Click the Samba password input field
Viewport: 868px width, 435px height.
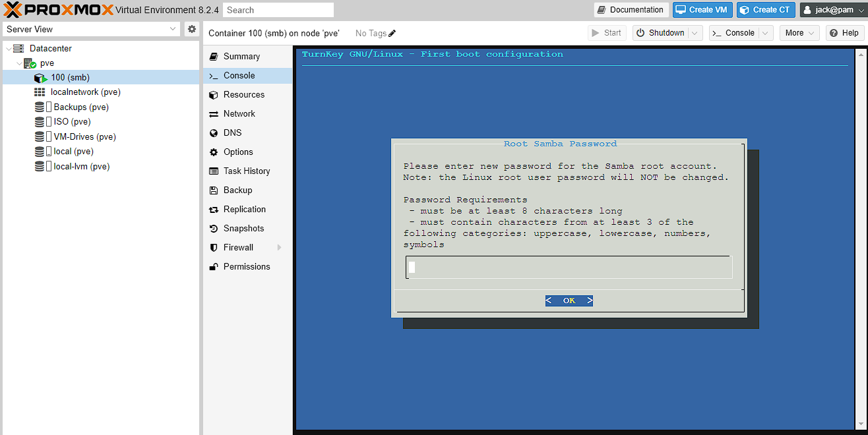click(x=569, y=268)
